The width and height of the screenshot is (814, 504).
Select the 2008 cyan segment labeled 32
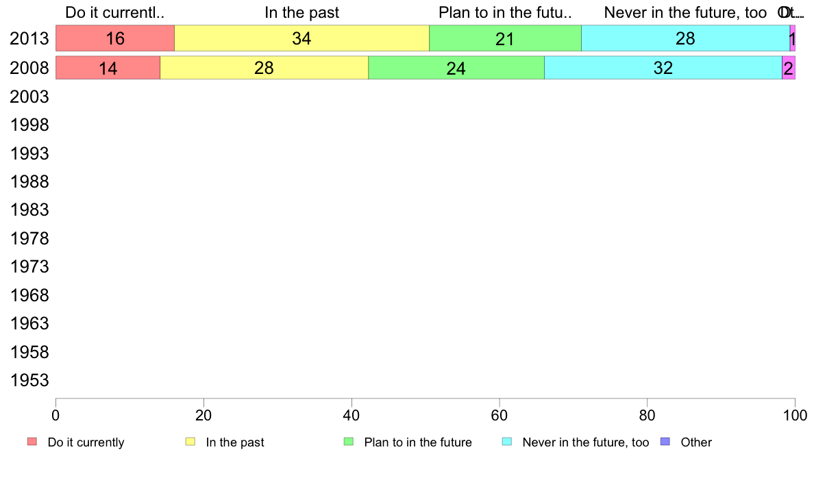click(663, 68)
